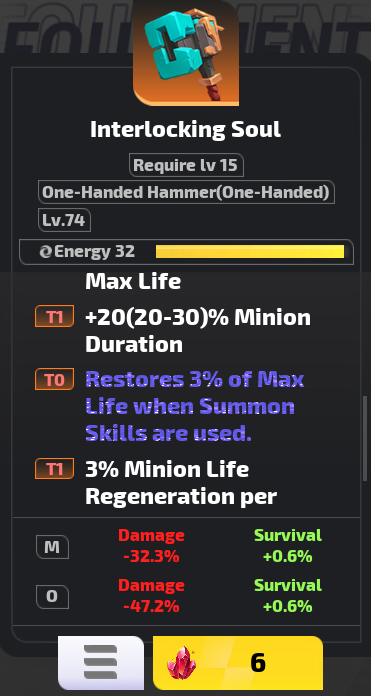Select the Restores 3% of Max Life affix
Image resolution: width=371 pixels, height=696 pixels.
click(195, 406)
